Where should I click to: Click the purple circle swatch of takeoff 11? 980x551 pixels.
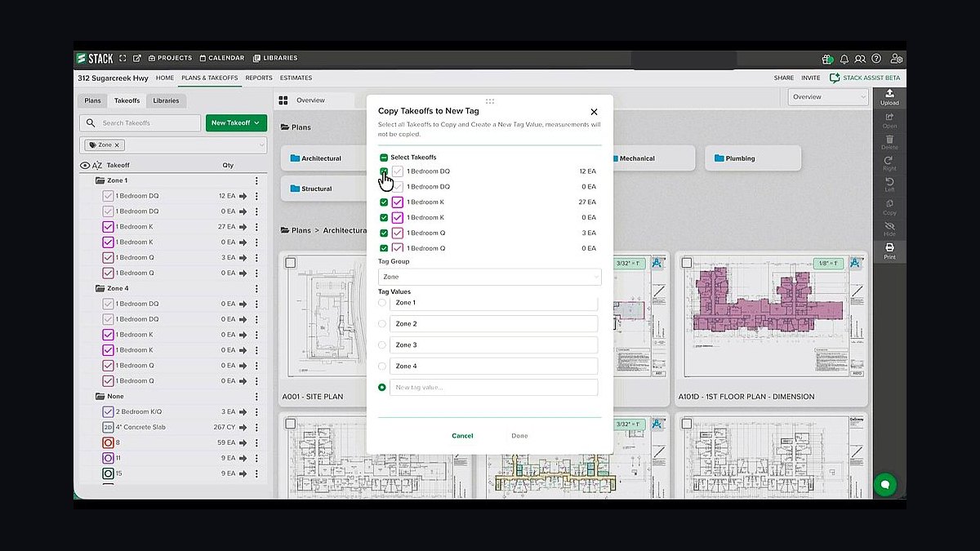[108, 458]
